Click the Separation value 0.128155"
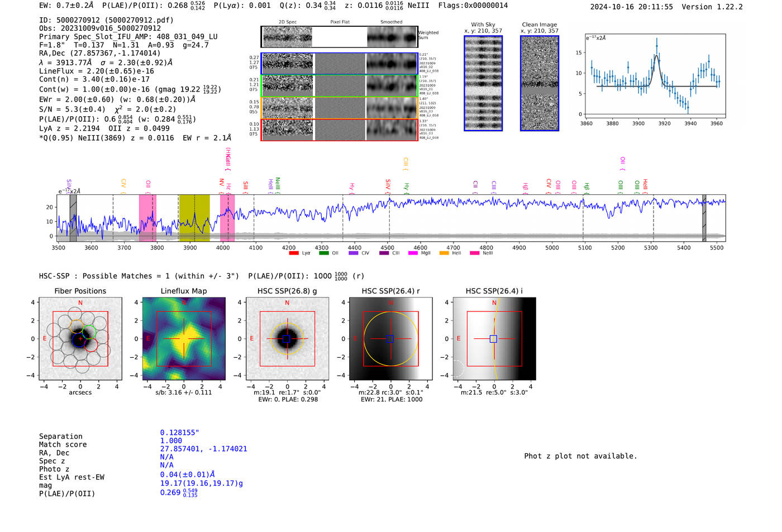 tap(180, 433)
